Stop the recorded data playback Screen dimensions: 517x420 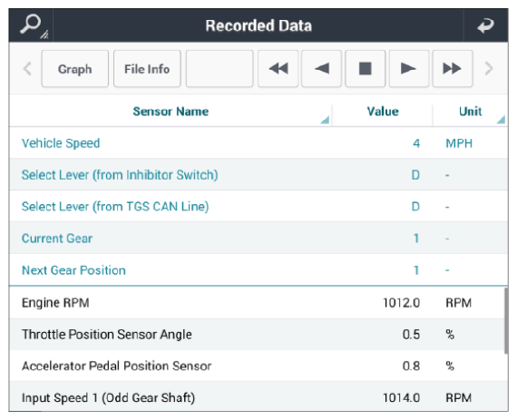(365, 69)
